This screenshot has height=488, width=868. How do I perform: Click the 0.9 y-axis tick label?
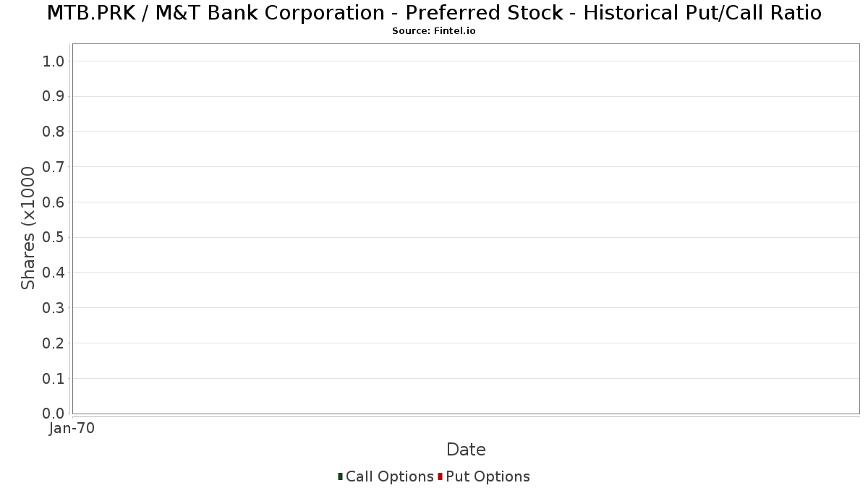(x=54, y=97)
